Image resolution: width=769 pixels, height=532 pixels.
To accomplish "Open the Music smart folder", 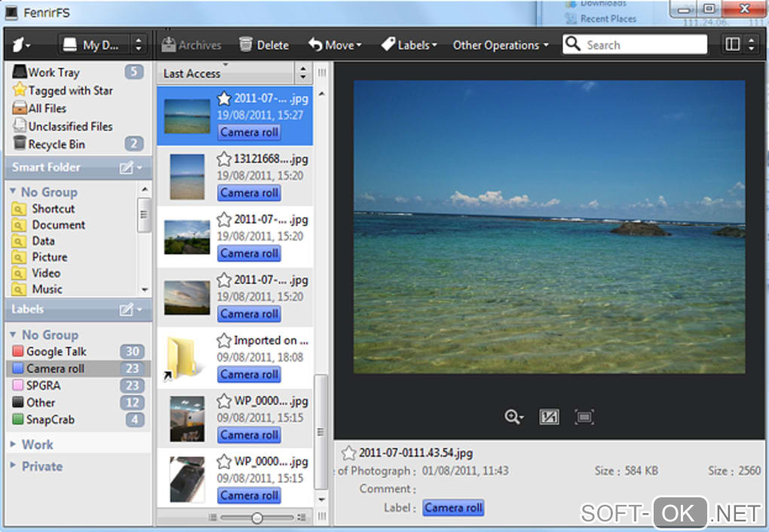I will (x=47, y=289).
